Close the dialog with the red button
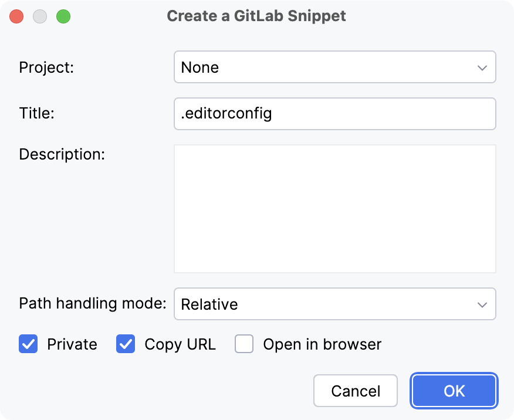514x420 pixels. pyautogui.click(x=16, y=16)
